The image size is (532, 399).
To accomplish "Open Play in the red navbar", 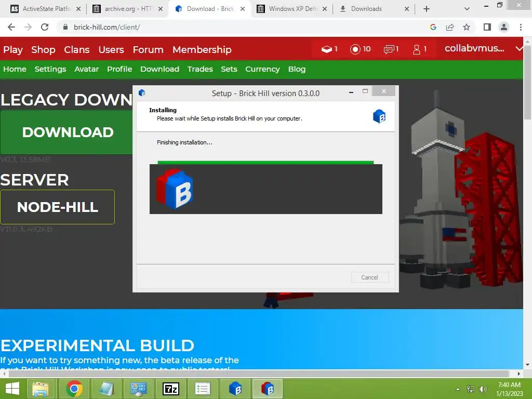I will pos(13,49).
